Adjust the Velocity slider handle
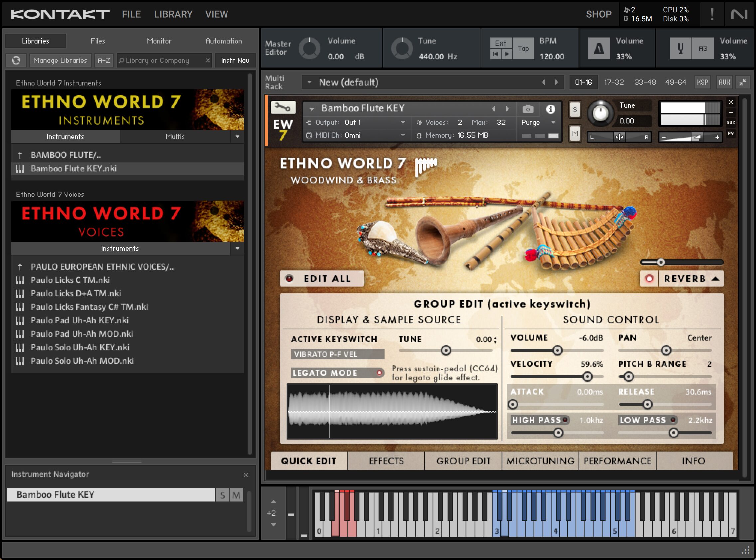Viewport: 756px width, 560px height. tap(587, 377)
